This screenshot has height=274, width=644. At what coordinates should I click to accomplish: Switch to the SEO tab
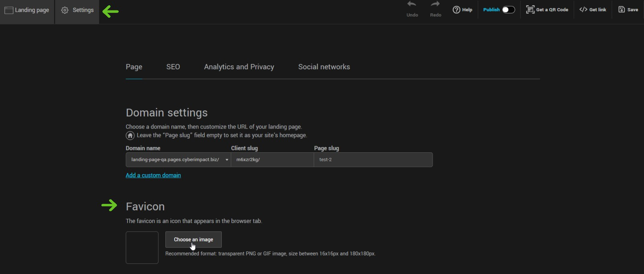[173, 67]
